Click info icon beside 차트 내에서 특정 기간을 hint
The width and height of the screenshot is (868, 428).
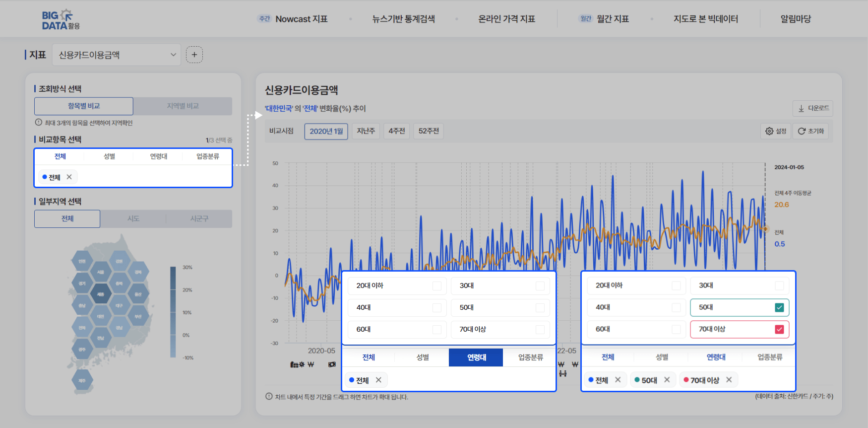coord(269,396)
